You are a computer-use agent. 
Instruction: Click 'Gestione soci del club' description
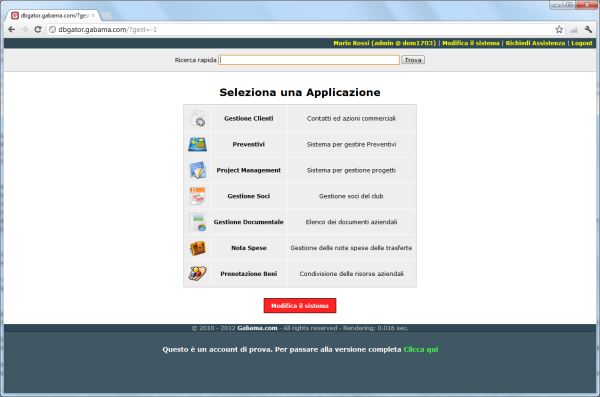pos(351,196)
